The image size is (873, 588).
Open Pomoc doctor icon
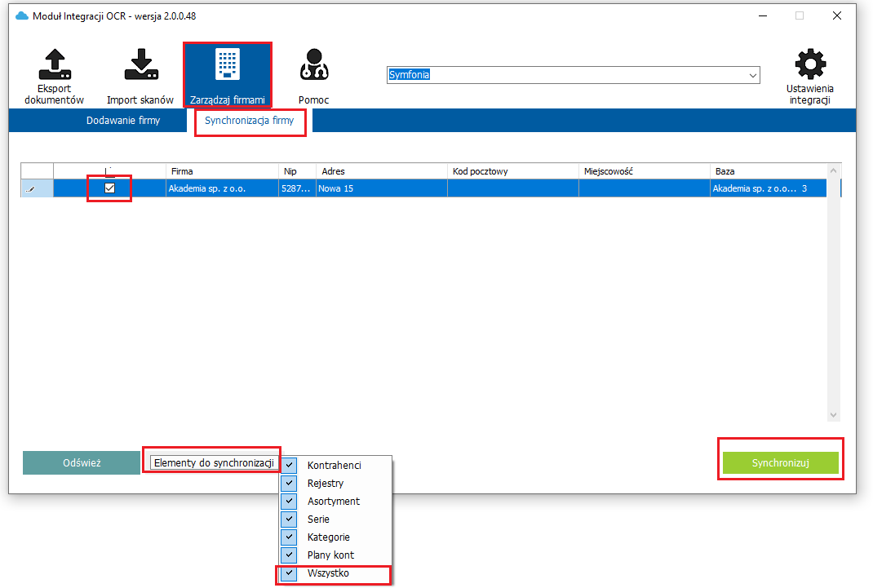tap(314, 64)
